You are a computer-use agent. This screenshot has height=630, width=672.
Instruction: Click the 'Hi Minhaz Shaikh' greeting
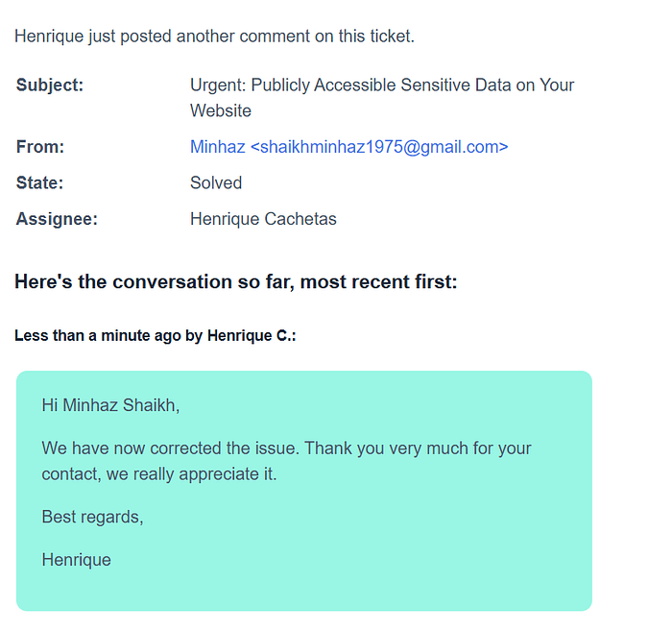[110, 405]
